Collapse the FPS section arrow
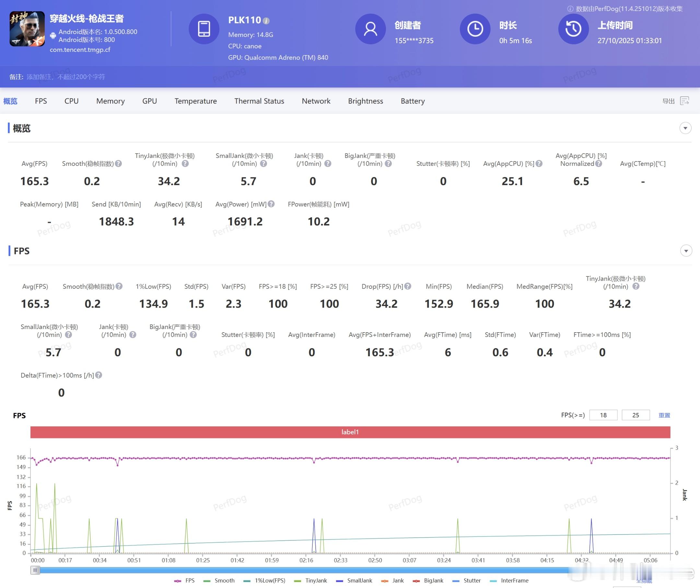The width and height of the screenshot is (700, 588). (x=686, y=251)
